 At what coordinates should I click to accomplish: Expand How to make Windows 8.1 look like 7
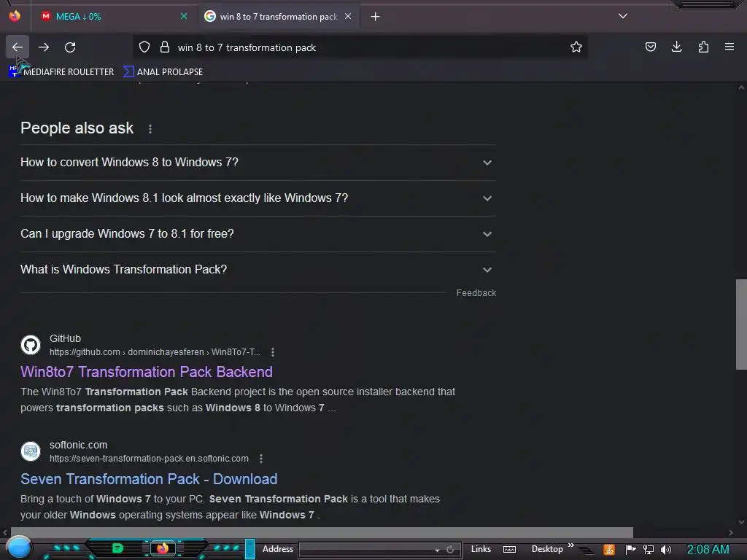tap(258, 198)
